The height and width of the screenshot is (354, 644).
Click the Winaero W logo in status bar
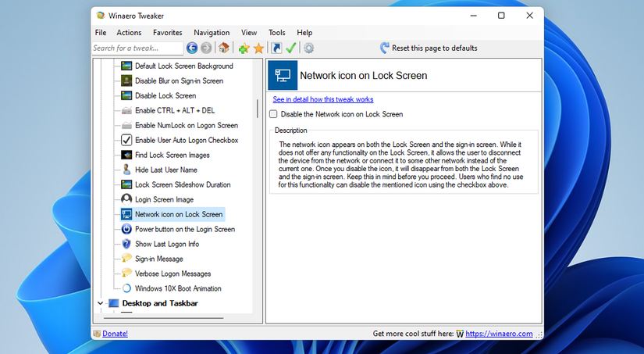460,334
